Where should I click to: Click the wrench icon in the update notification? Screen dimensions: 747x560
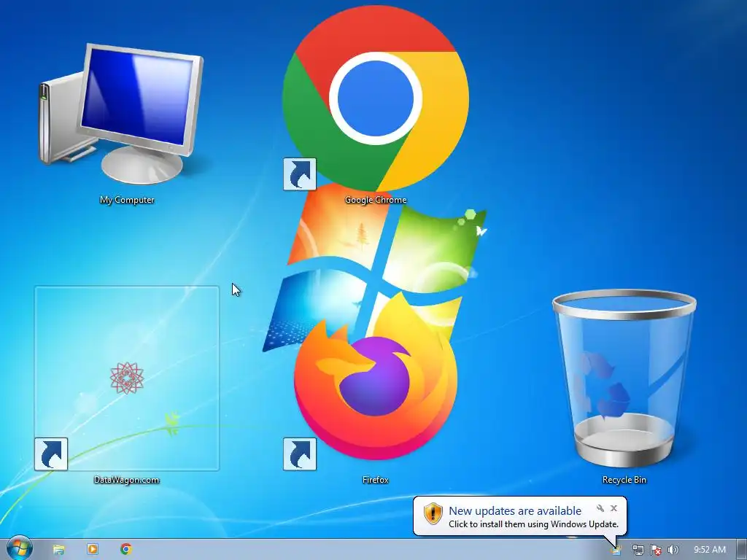[x=600, y=508]
